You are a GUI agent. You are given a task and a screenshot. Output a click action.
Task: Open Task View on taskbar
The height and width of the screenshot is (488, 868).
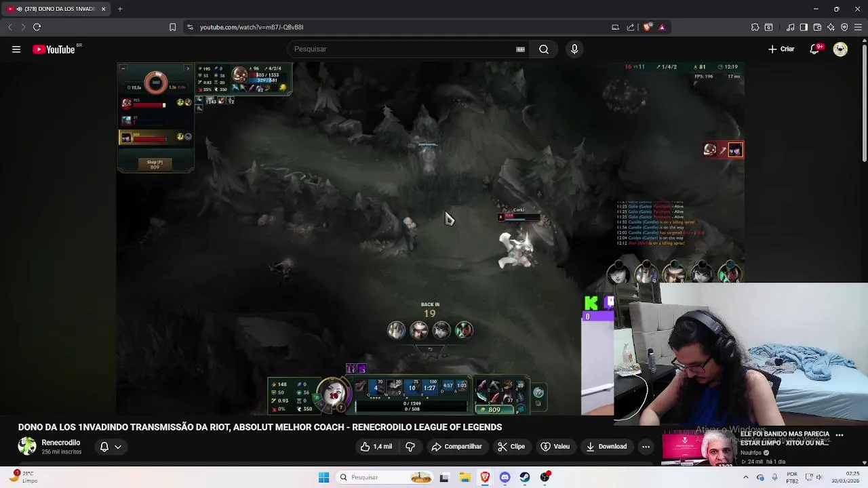point(444,477)
